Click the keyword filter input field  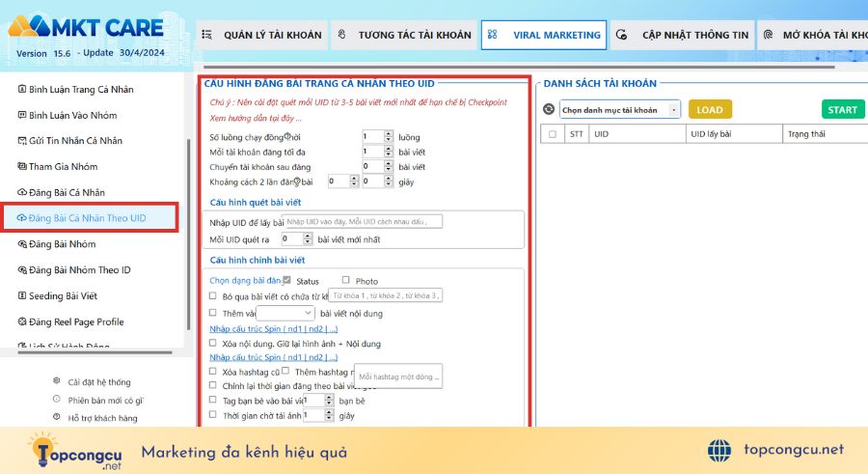(x=385, y=295)
